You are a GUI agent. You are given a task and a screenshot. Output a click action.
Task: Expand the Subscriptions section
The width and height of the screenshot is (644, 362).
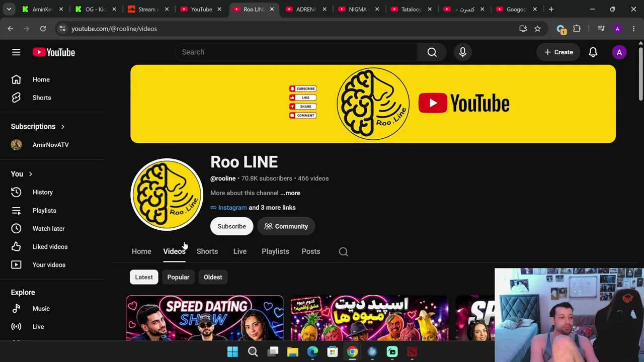38,127
